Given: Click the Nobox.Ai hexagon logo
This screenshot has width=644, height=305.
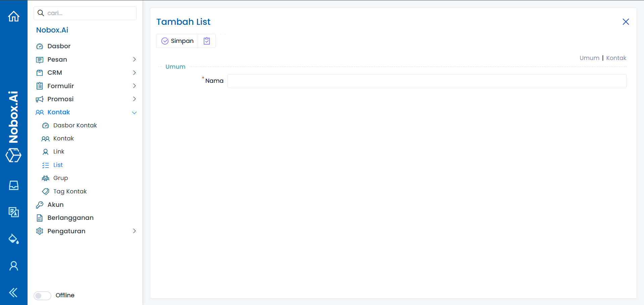Looking at the screenshot, I should pyautogui.click(x=13, y=155).
